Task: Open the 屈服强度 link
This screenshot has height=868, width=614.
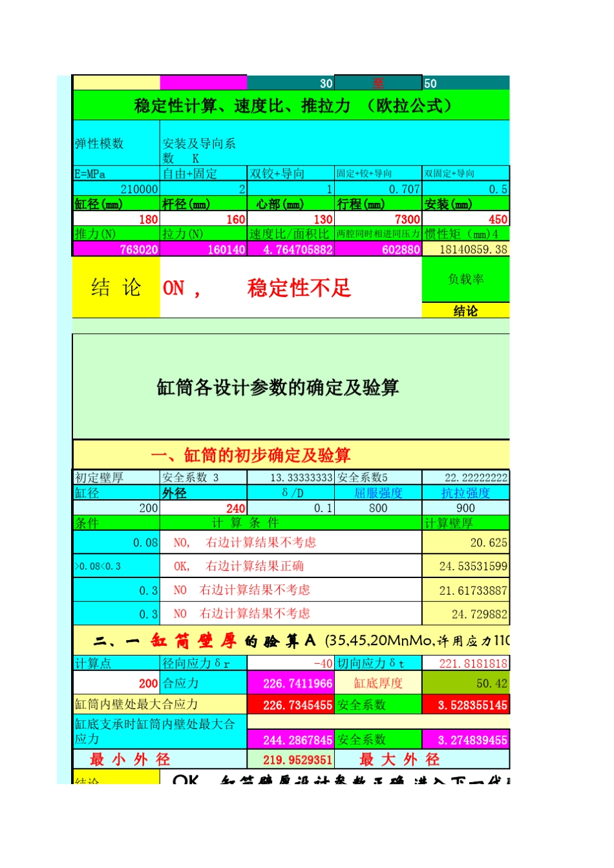Action: pyautogui.click(x=378, y=493)
